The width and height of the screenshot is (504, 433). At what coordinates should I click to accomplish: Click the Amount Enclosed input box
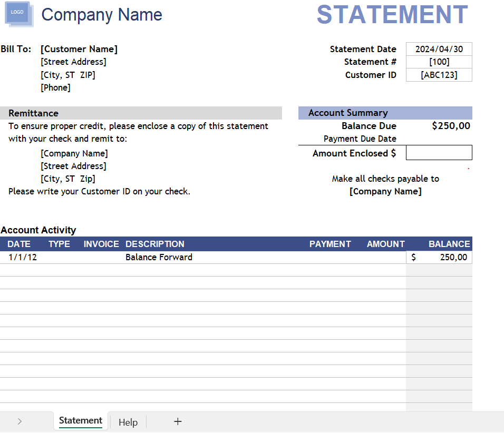(439, 153)
